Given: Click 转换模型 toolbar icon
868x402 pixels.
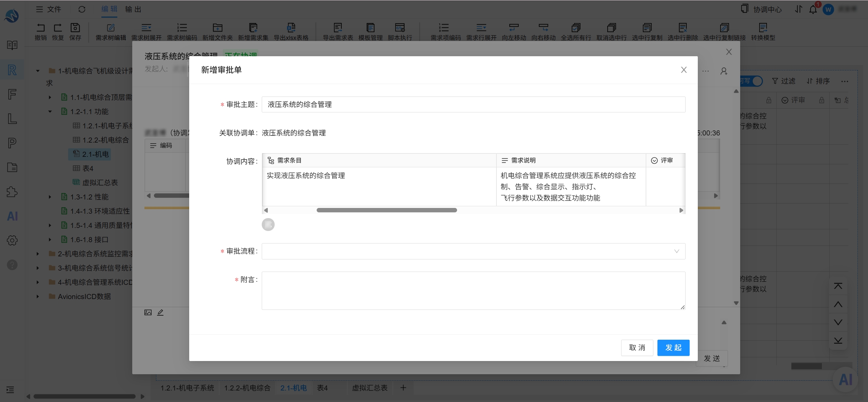Looking at the screenshot, I should [x=763, y=28].
